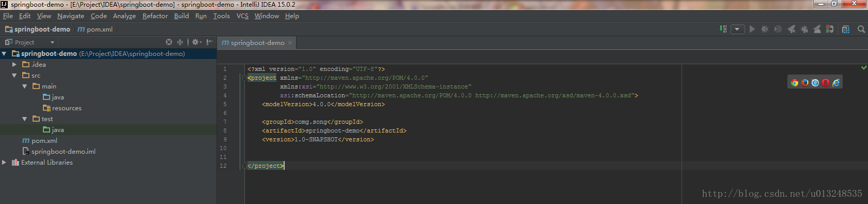The width and height of the screenshot is (868, 204).
Task: Select pom.xml file in project tree
Action: [x=40, y=140]
